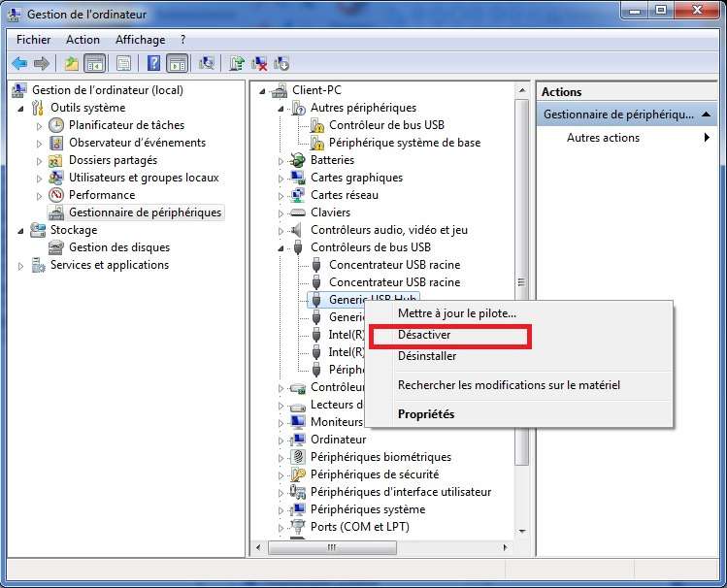Open the Action menu

point(83,40)
